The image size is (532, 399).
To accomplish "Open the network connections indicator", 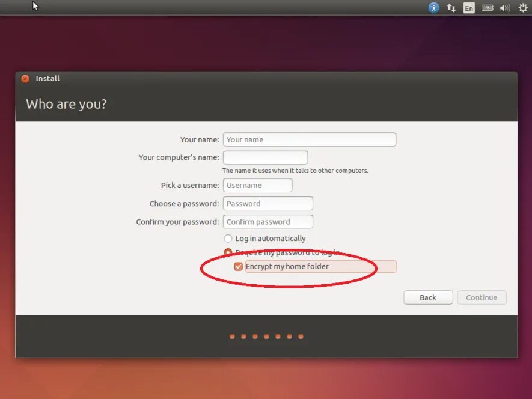I will [x=451, y=8].
